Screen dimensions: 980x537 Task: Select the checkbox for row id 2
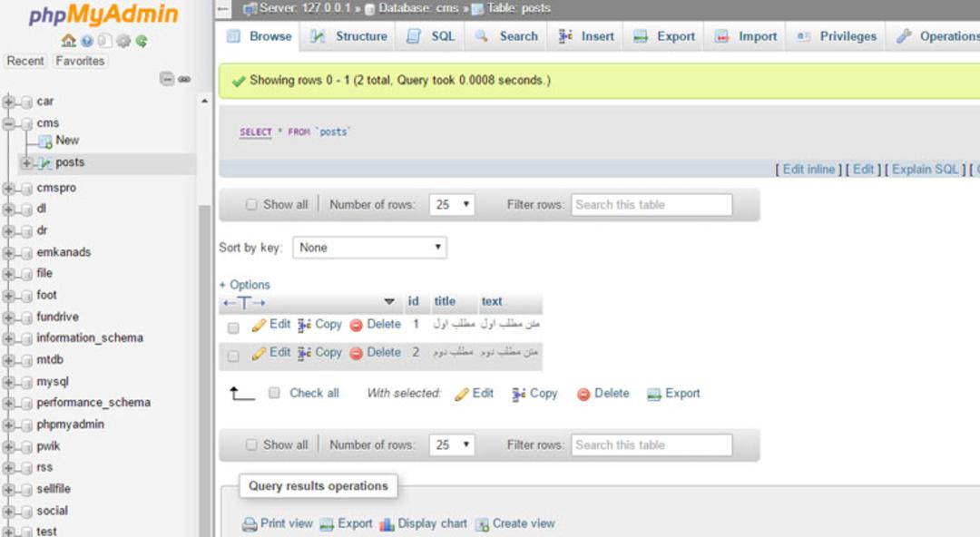tap(233, 356)
